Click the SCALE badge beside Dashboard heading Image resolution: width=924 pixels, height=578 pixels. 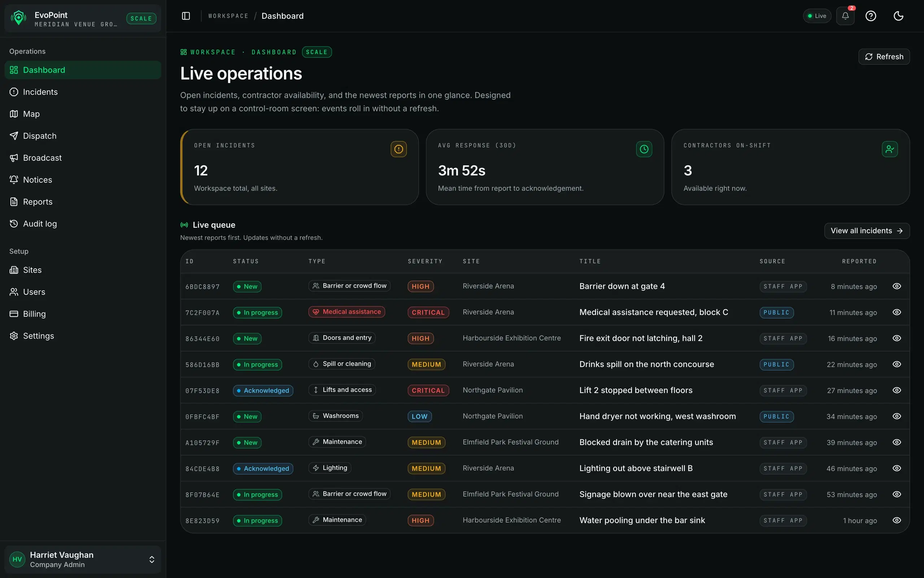click(317, 52)
